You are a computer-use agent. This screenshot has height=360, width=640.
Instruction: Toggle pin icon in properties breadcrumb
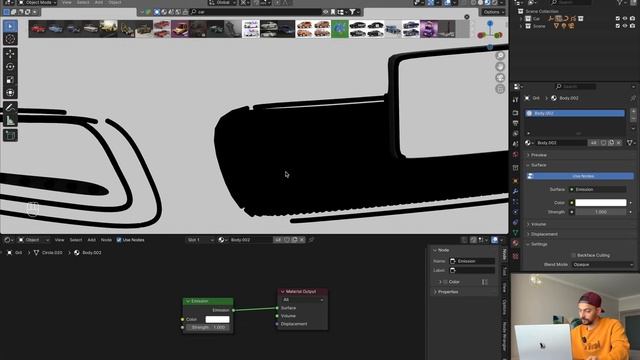[x=633, y=98]
